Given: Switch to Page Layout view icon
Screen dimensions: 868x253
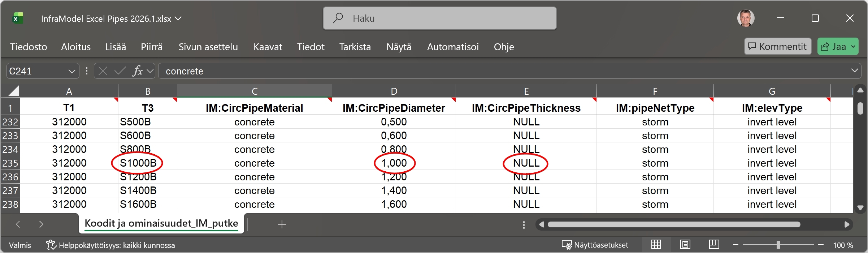Looking at the screenshot, I should click(x=685, y=245).
